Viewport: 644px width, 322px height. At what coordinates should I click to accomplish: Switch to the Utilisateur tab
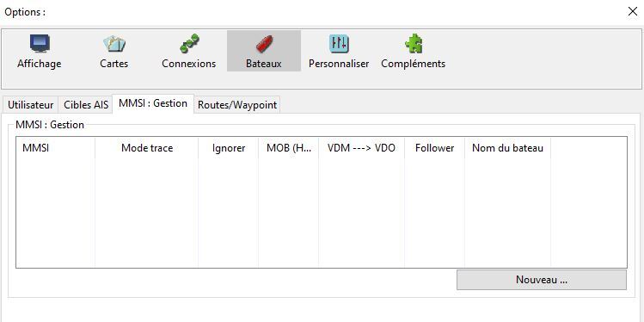(x=31, y=105)
